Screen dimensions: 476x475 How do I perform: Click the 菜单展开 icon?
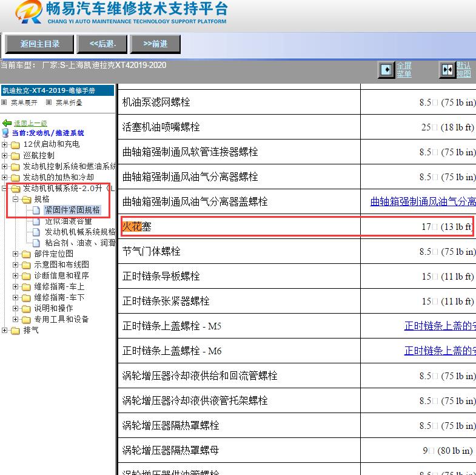(4, 103)
